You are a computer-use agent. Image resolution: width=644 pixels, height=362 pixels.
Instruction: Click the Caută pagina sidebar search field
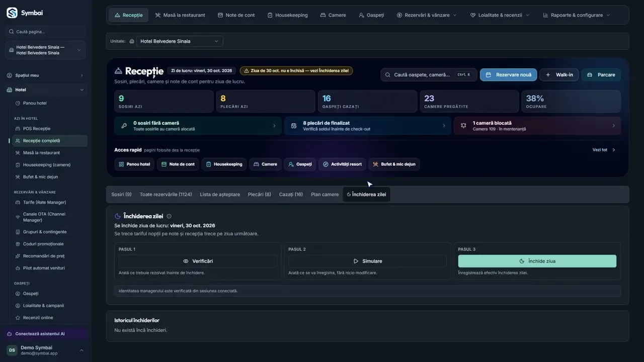tap(45, 32)
